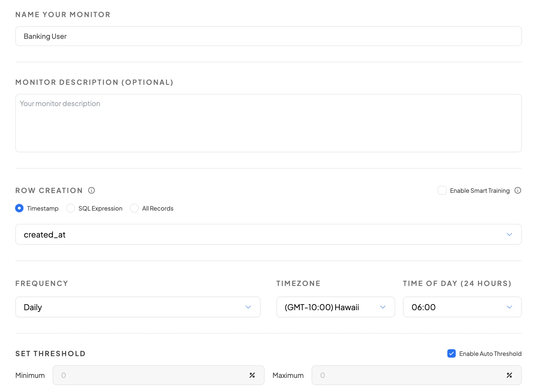The image size is (545, 392).
Task: Click chevron arrow on created_at field
Action: coord(509,235)
